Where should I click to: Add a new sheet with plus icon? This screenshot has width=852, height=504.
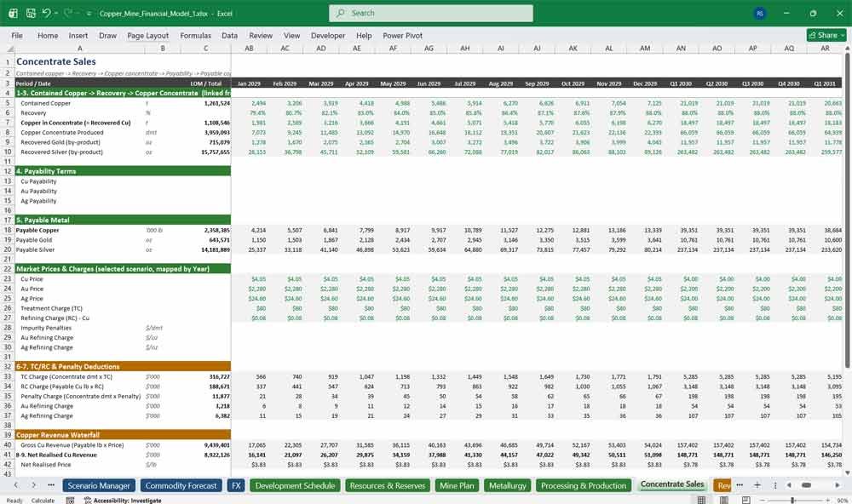pos(757,485)
